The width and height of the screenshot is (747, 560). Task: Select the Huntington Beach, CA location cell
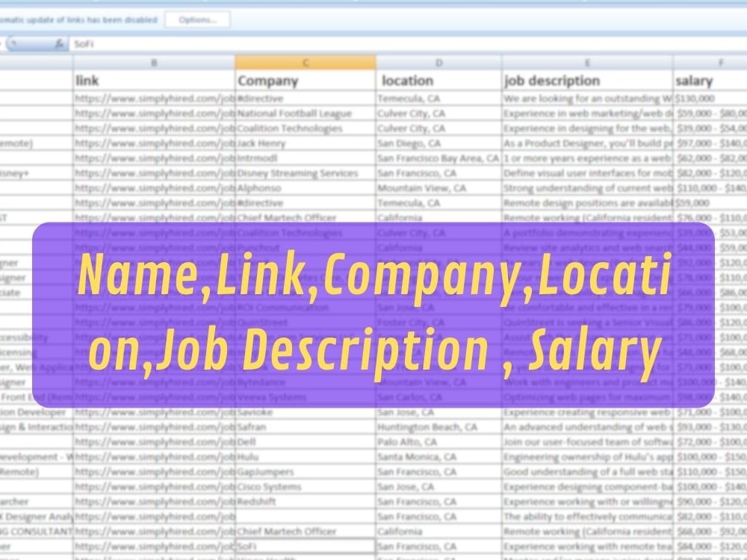438,427
